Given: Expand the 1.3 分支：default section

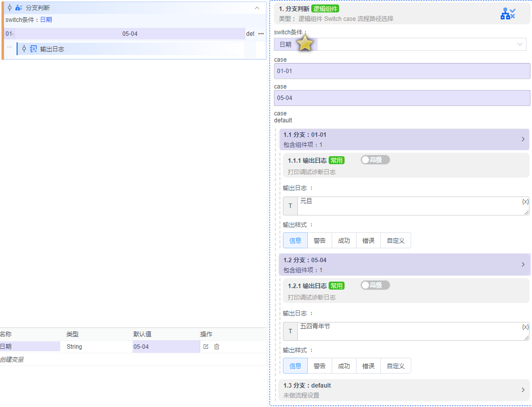Looking at the screenshot, I should click(523, 390).
